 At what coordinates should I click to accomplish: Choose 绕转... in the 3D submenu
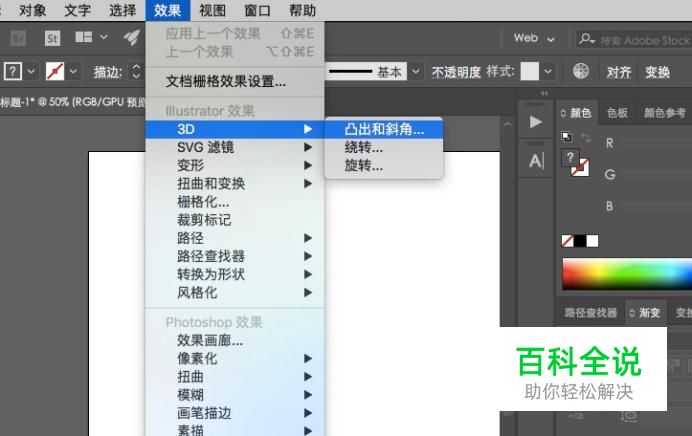click(384, 147)
